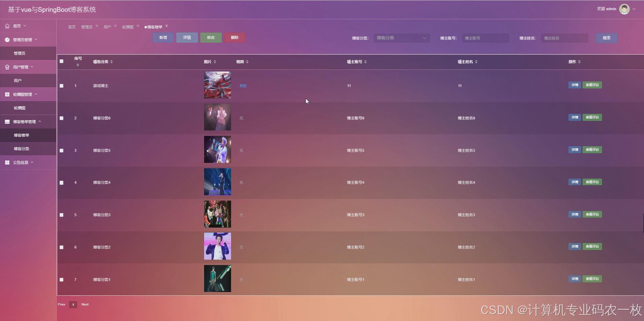Click the 管理员管理 sidebar icon
The width and height of the screenshot is (644, 321).
(7, 40)
